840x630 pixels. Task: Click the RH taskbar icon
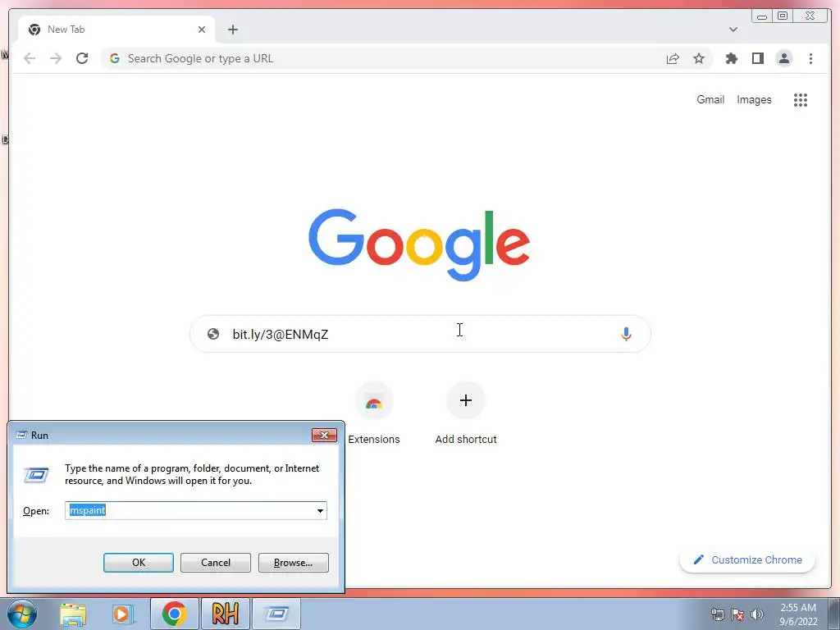(x=225, y=614)
